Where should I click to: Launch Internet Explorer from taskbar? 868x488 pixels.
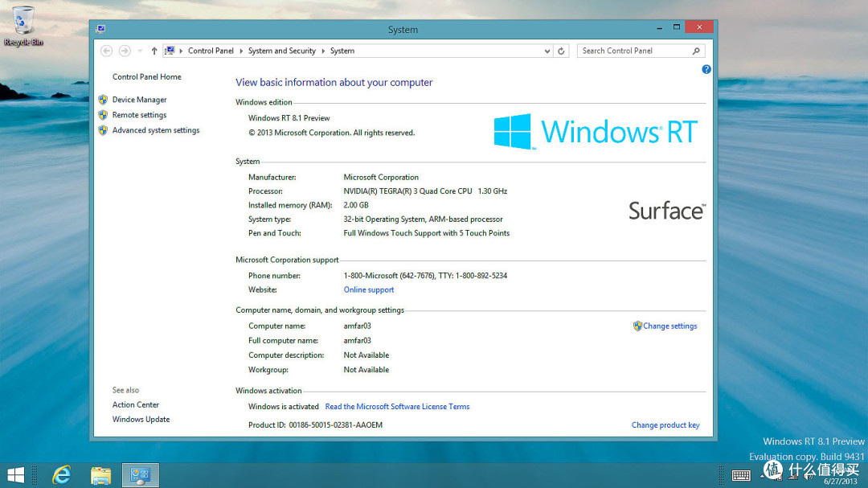(x=61, y=475)
